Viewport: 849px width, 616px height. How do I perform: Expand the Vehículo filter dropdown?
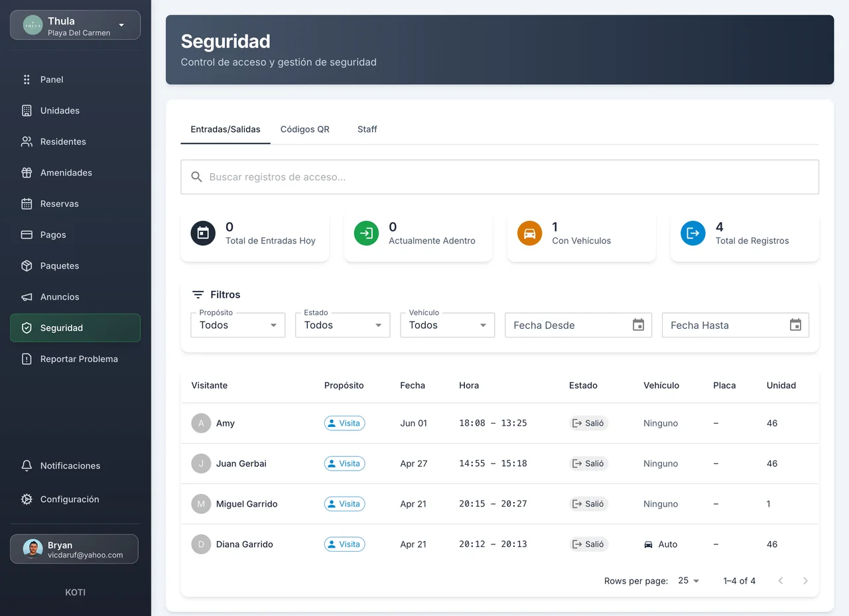tap(448, 325)
